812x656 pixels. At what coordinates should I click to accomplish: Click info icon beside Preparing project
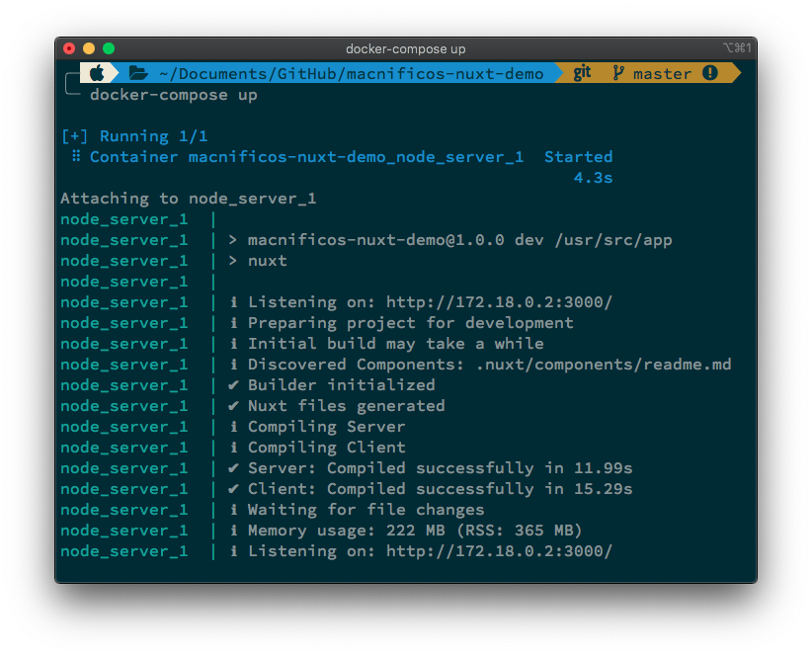234,323
